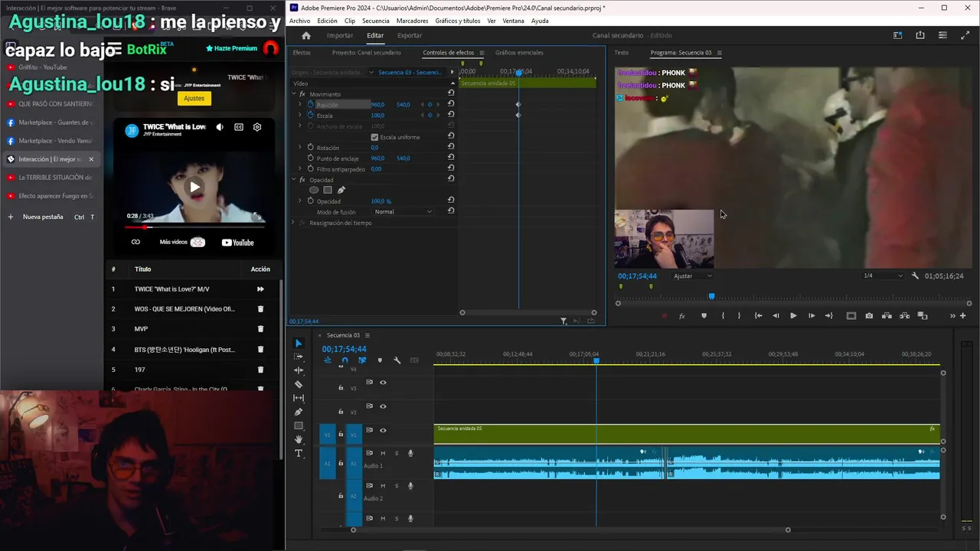The width and height of the screenshot is (980, 551).
Task: Select the Type tool
Action: point(299,454)
